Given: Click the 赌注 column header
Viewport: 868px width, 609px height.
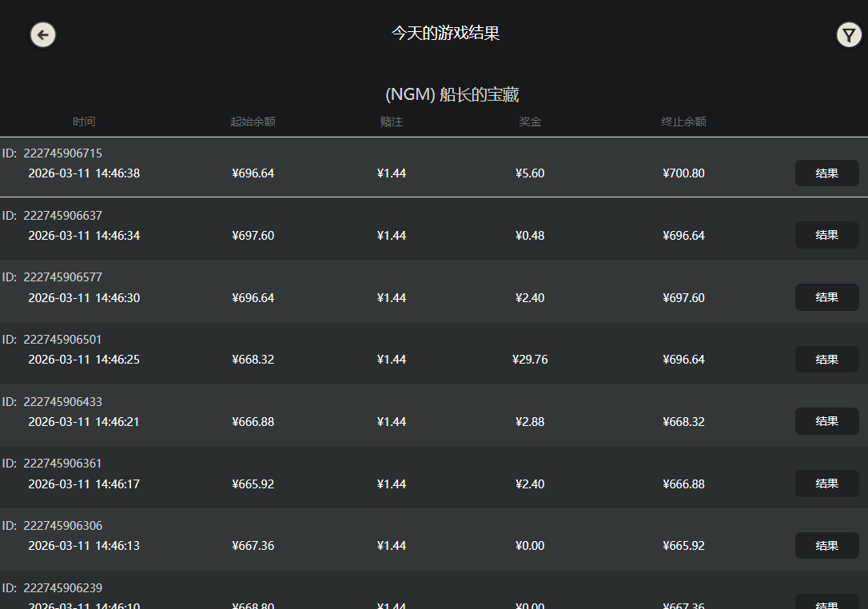Looking at the screenshot, I should click(x=391, y=121).
